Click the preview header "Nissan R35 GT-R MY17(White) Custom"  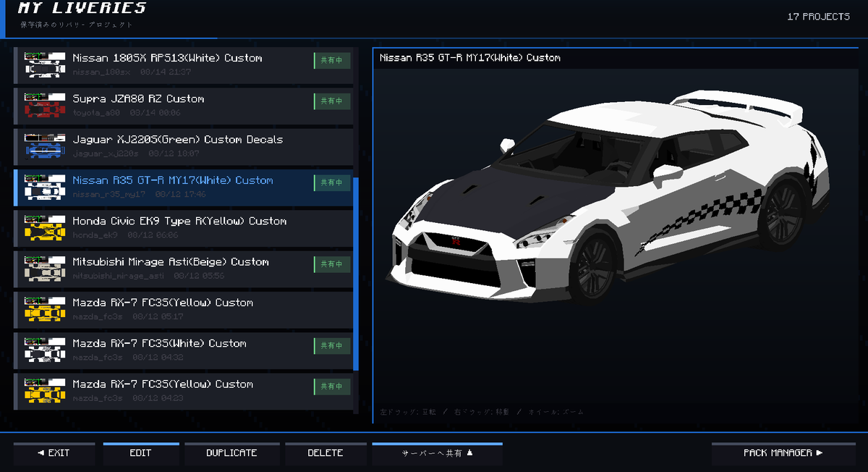[470, 58]
